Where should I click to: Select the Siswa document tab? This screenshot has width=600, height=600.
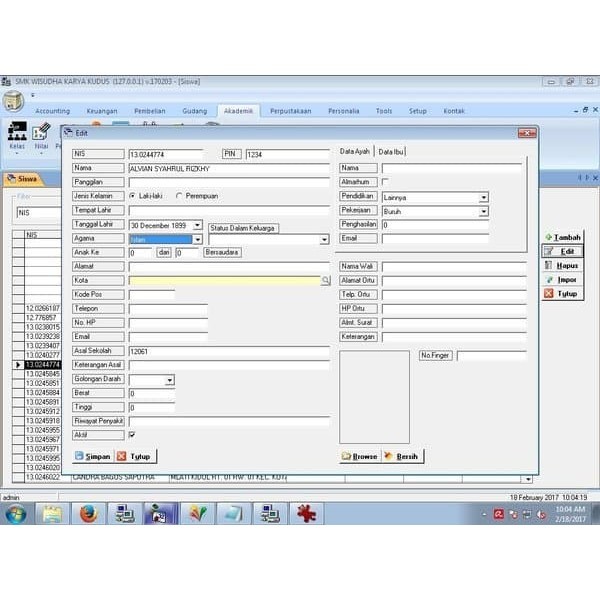(x=23, y=179)
